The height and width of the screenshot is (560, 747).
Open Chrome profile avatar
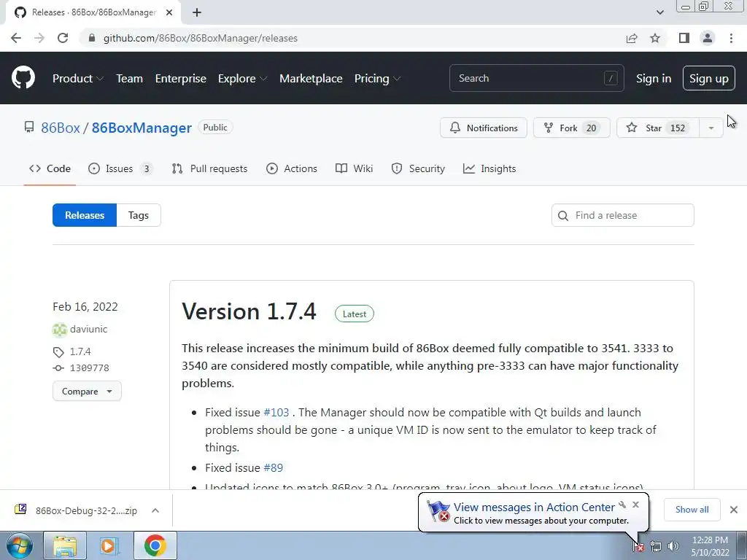(x=708, y=38)
